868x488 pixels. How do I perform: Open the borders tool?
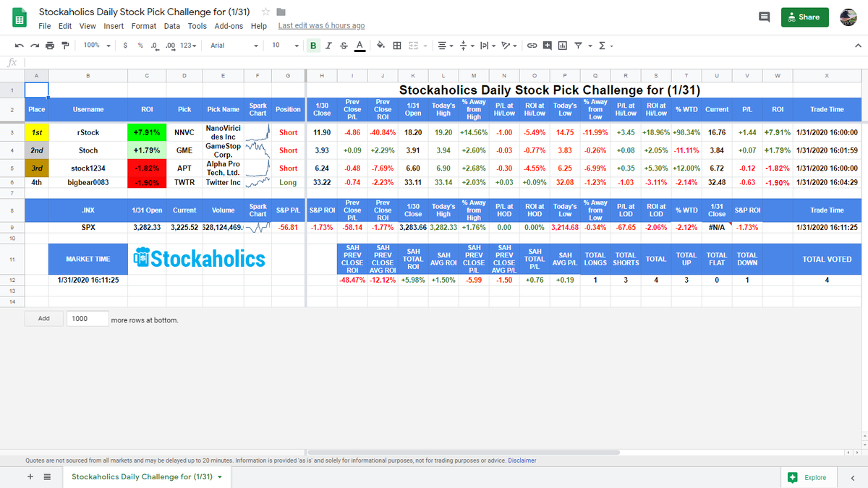[397, 46]
